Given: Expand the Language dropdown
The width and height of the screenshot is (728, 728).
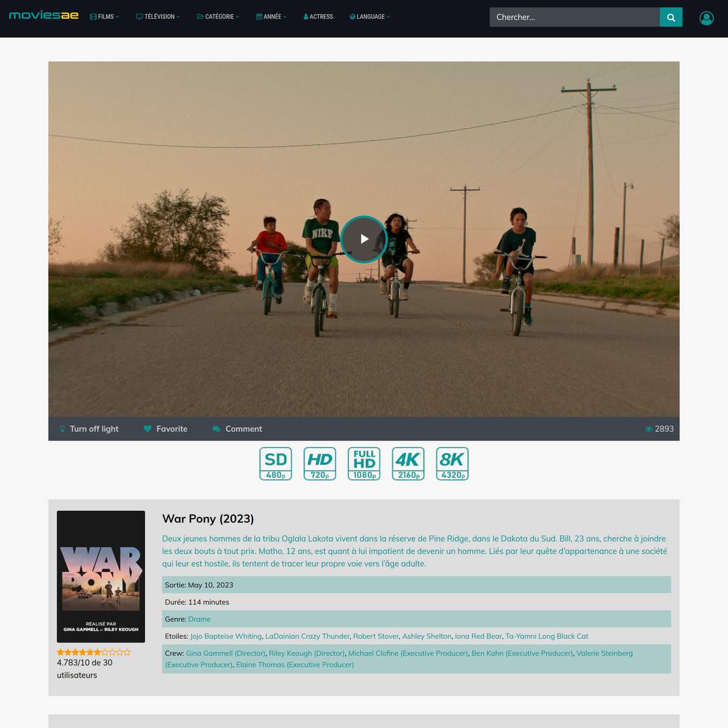Looking at the screenshot, I should 370,17.
